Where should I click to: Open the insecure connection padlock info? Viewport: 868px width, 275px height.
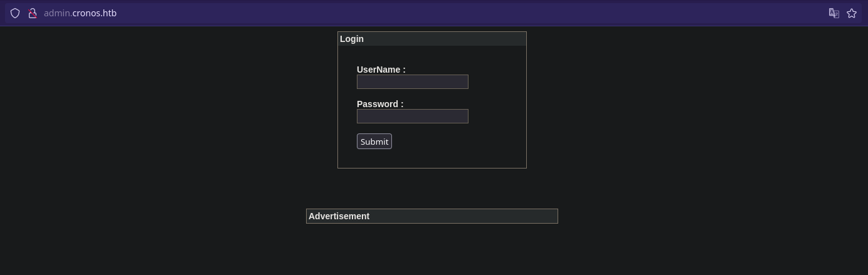33,13
